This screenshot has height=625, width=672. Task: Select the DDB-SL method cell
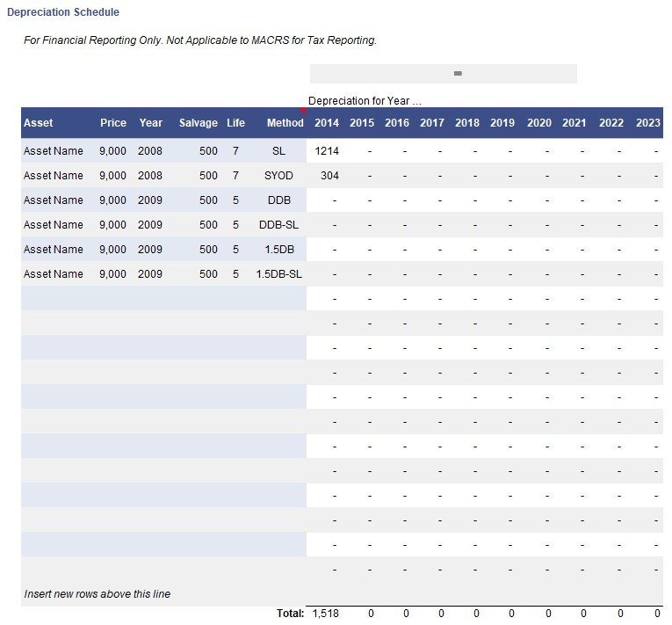278,225
